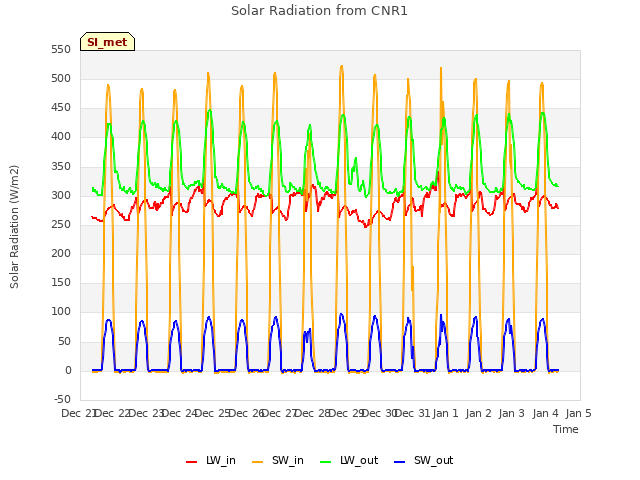Image resolution: width=640 pixels, height=480 pixels.
Task: Click the green LW_out legend swatch
Action: click(326, 462)
